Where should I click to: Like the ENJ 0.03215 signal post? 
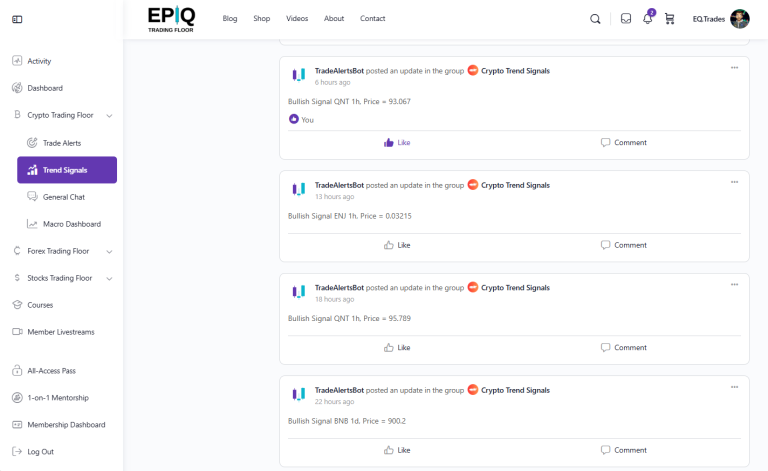397,245
